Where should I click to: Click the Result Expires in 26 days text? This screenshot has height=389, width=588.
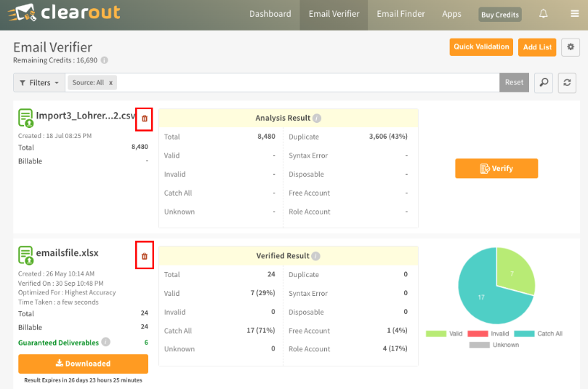tap(84, 380)
